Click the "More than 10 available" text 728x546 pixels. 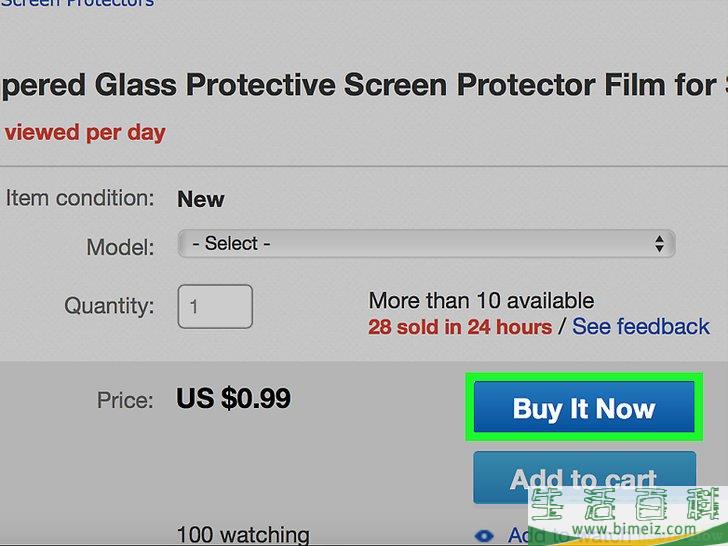(481, 301)
